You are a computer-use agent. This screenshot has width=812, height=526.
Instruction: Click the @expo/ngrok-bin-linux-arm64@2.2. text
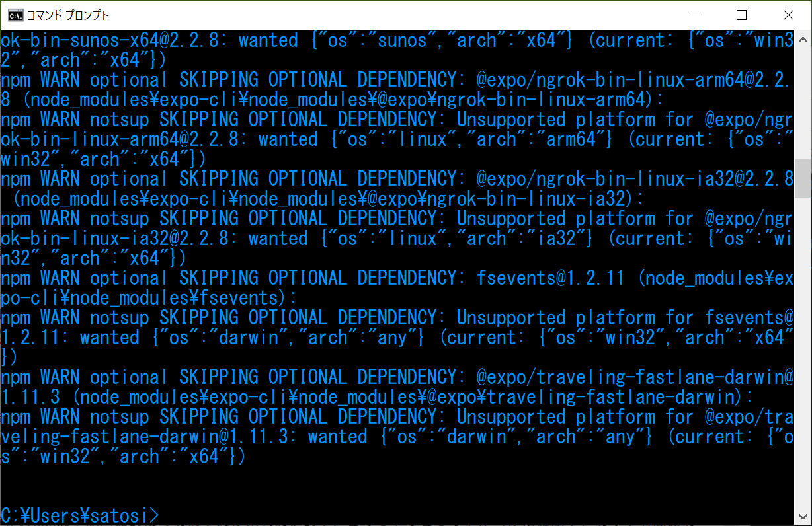633,80
